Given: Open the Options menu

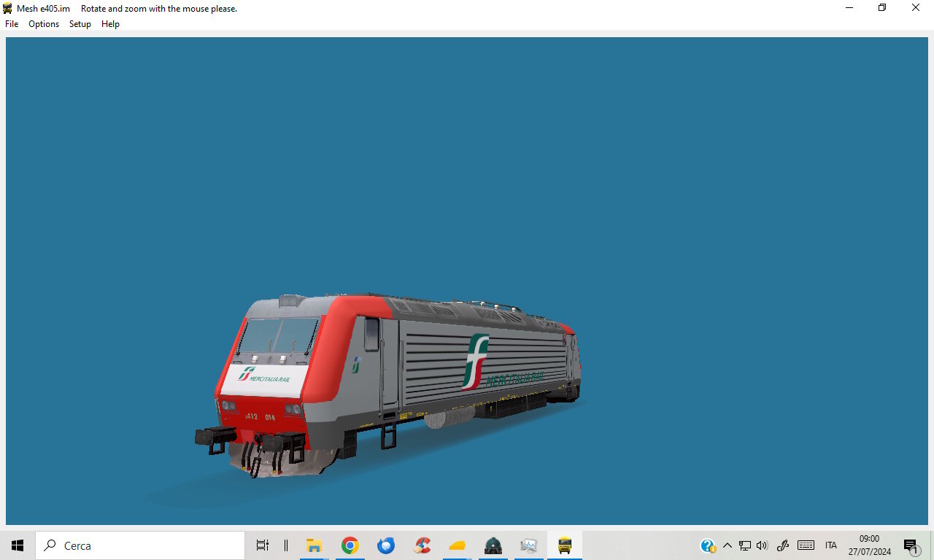Looking at the screenshot, I should pos(44,24).
